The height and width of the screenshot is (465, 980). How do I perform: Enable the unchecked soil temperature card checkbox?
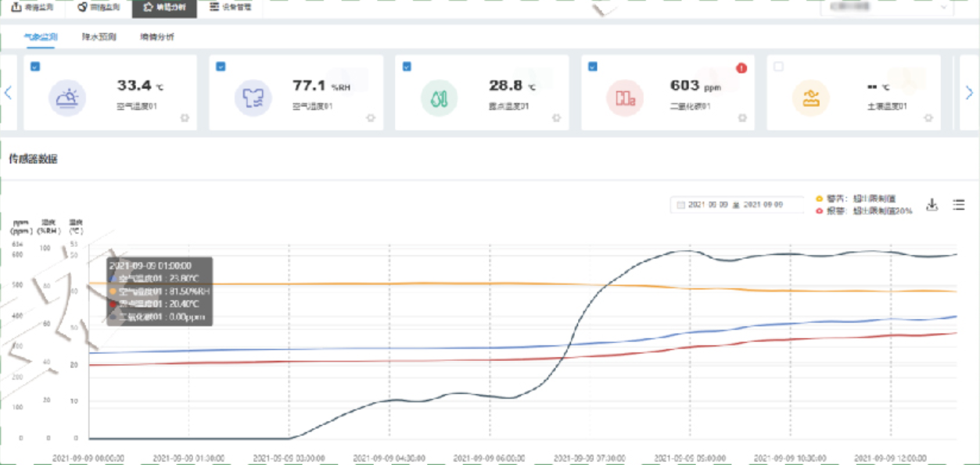778,67
